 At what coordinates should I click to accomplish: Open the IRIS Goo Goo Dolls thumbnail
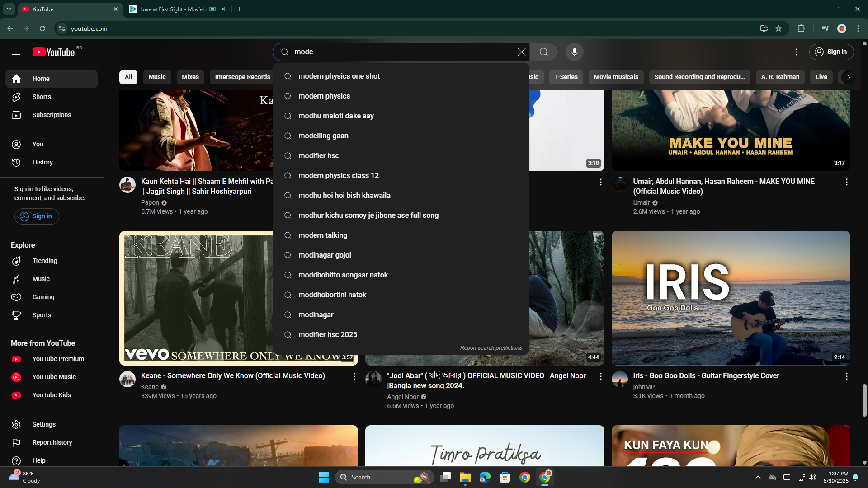731,298
